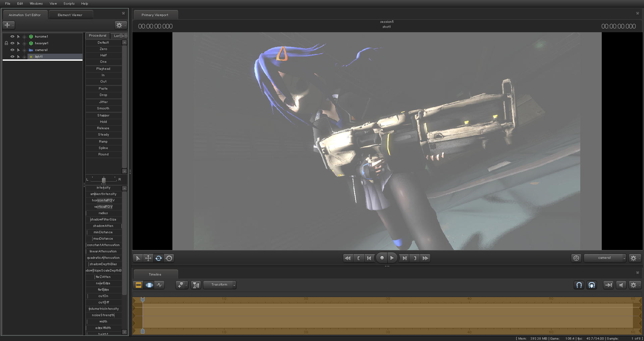The image size is (644, 341).
Task: Switch to the Element Viewer tab
Action: coord(70,15)
